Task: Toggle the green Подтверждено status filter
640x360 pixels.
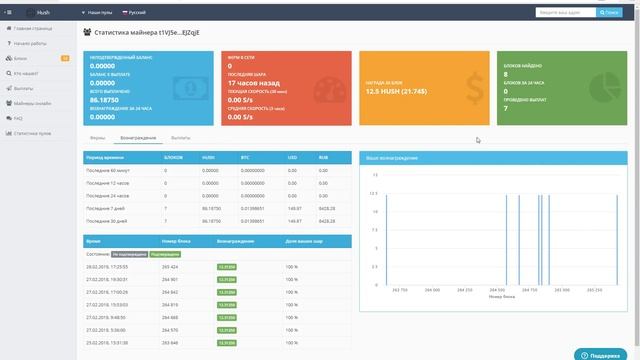Action: tap(165, 254)
